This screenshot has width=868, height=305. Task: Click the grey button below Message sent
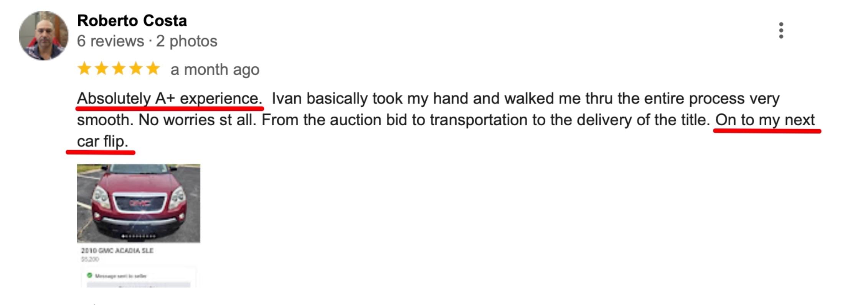click(139, 285)
